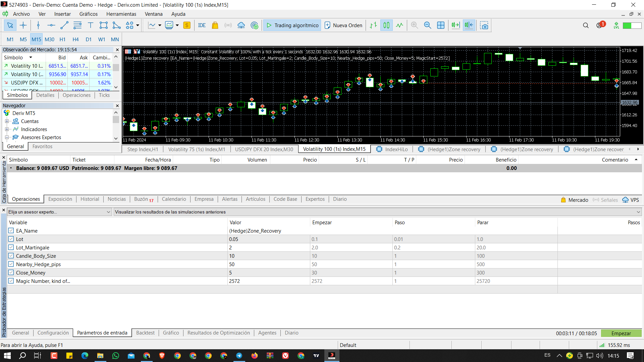
Task: Open WhatsApp from the taskbar
Action: [x=116, y=356]
